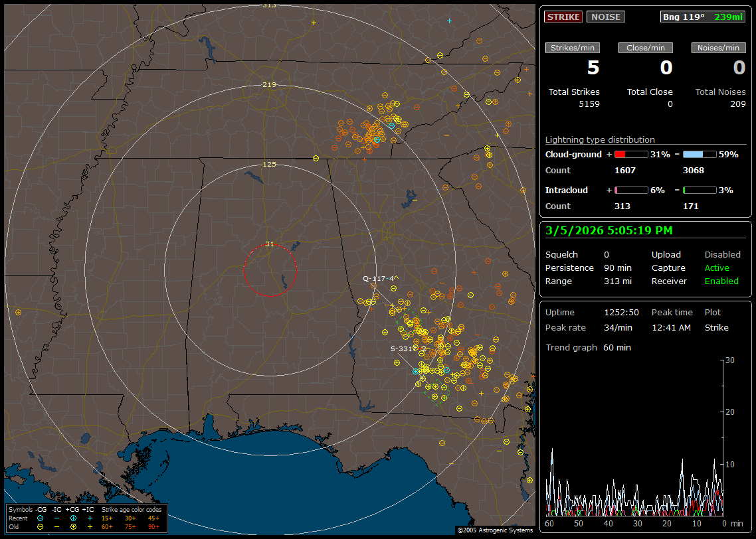Toggle the STRIKE indicator button

tap(563, 17)
